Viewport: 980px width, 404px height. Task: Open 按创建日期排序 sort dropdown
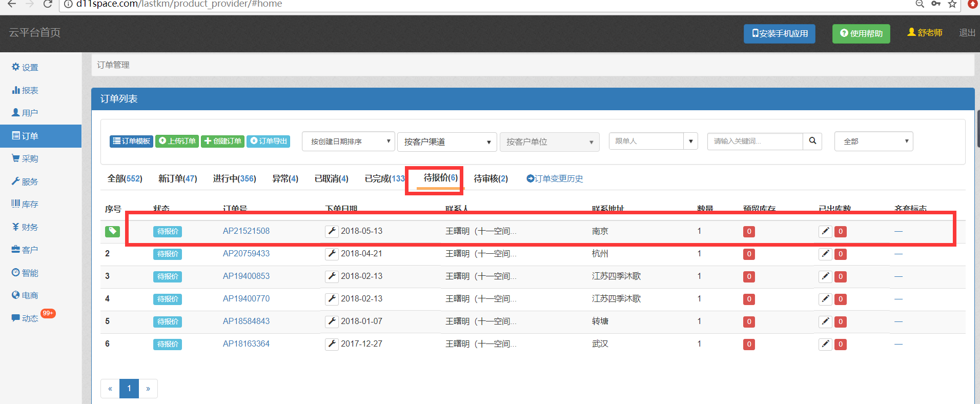tap(349, 142)
